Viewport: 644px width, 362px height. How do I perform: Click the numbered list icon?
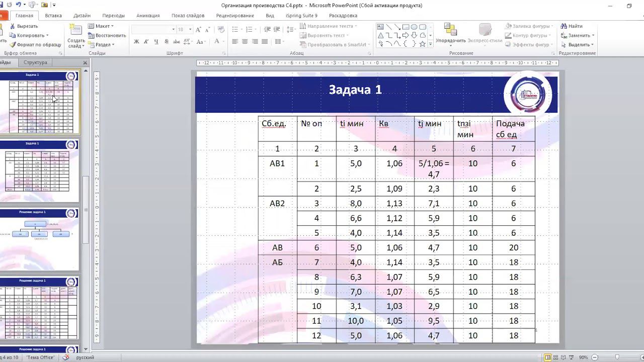(250, 30)
